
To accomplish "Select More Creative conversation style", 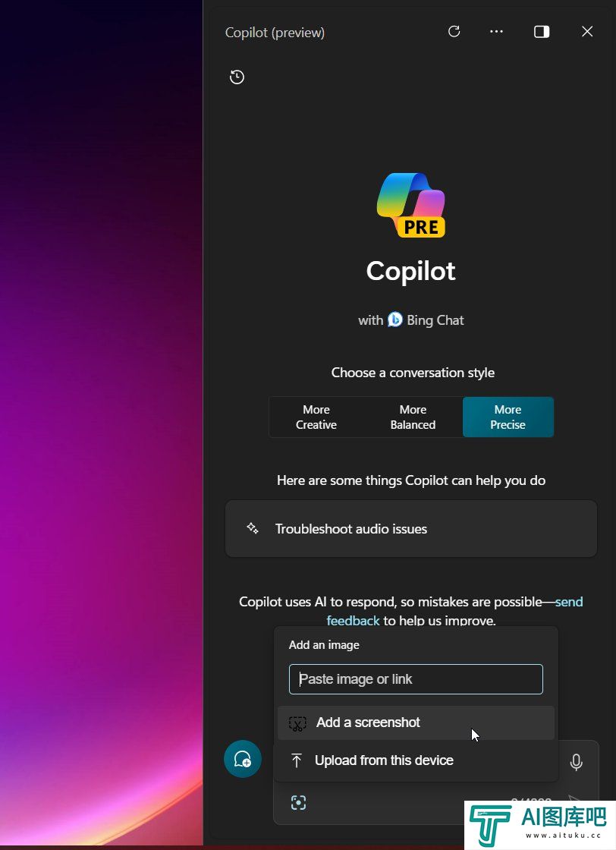I will [316, 417].
